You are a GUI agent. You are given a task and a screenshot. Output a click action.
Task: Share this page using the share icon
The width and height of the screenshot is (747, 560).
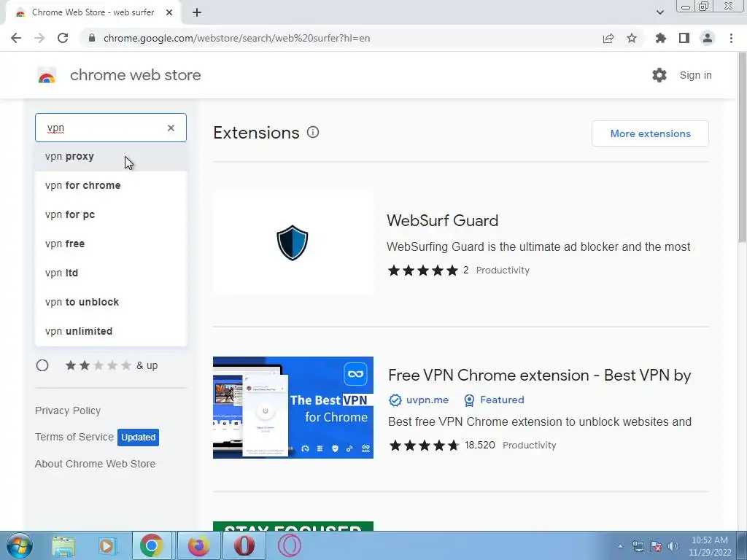608,38
